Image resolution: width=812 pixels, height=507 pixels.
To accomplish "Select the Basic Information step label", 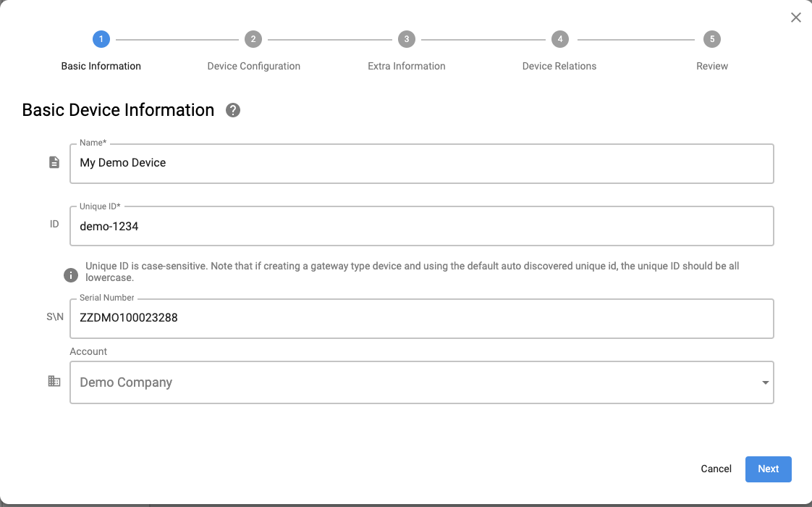I will pyautogui.click(x=101, y=66).
